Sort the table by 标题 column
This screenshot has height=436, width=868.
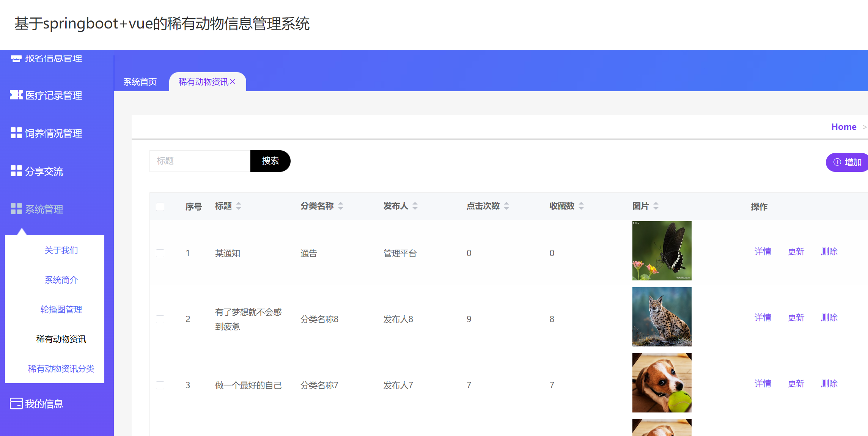pos(238,206)
